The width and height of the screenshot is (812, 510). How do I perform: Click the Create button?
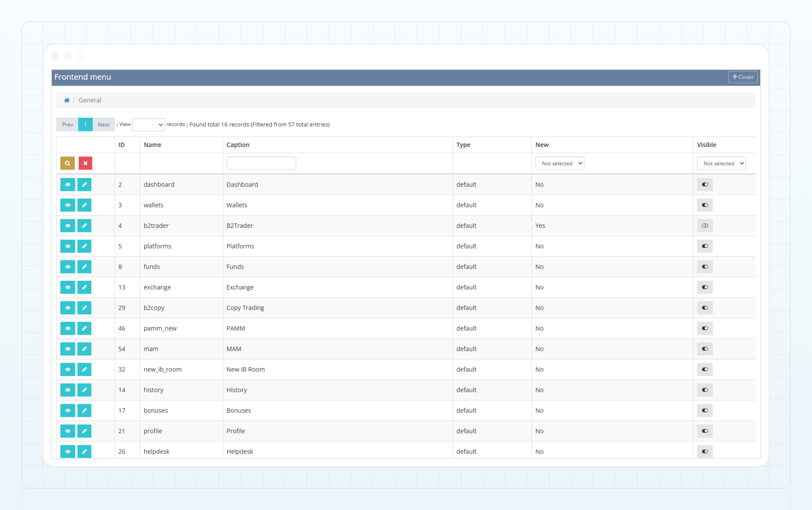(743, 77)
